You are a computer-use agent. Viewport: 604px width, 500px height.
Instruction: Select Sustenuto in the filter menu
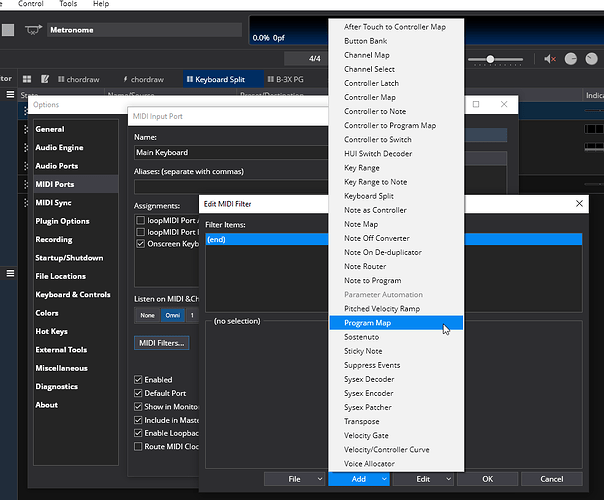396,337
